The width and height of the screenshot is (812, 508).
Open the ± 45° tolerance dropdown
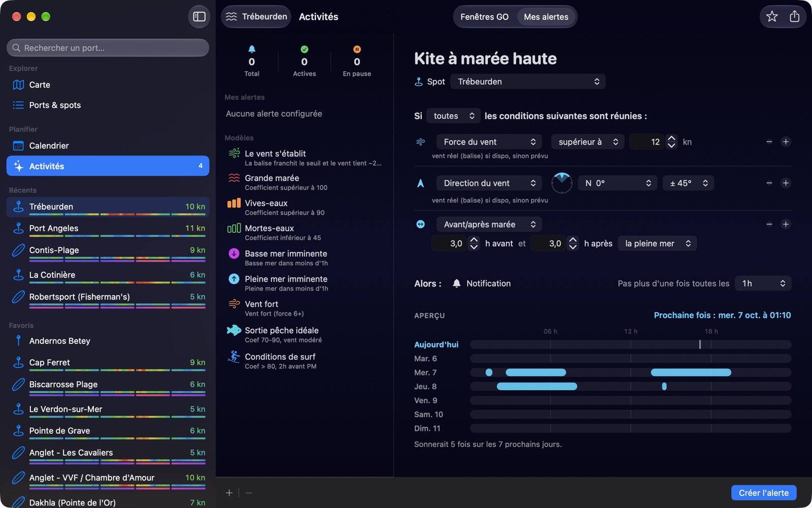click(688, 183)
